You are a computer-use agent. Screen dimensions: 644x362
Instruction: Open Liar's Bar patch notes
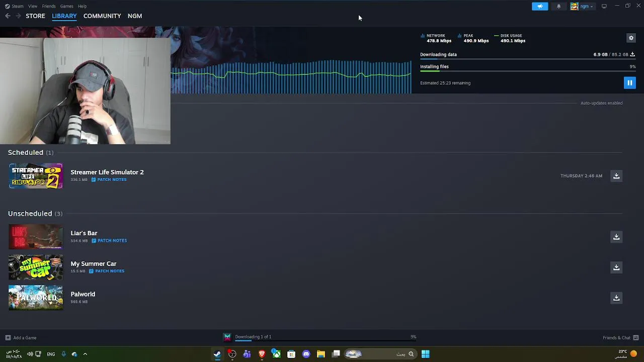(x=109, y=240)
